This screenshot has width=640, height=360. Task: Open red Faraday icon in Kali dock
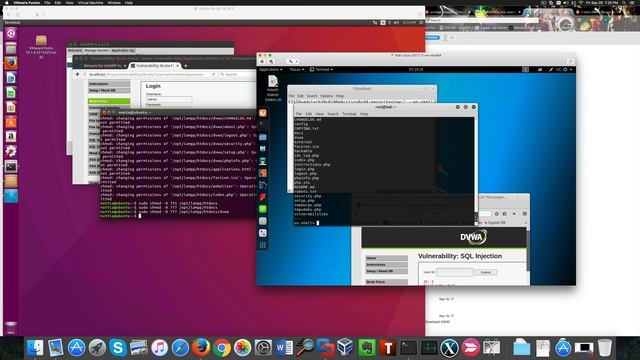coord(263,197)
